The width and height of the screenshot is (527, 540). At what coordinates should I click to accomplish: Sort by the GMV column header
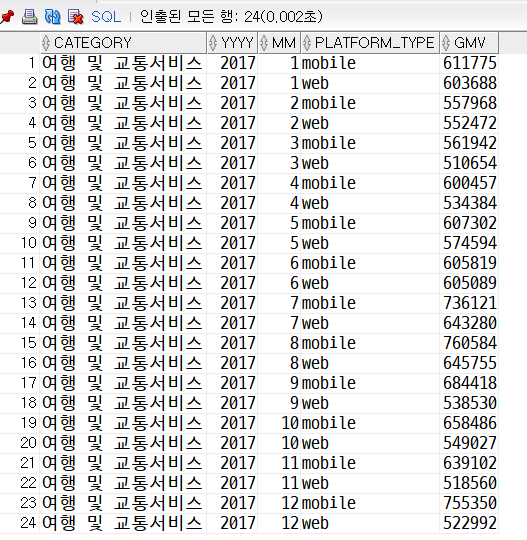click(469, 43)
